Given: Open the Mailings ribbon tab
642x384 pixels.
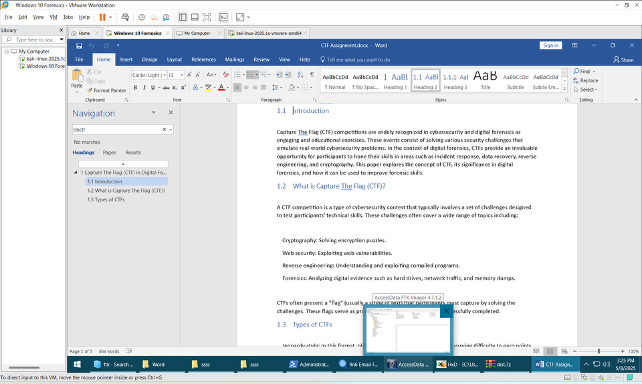Looking at the screenshot, I should (x=235, y=59).
